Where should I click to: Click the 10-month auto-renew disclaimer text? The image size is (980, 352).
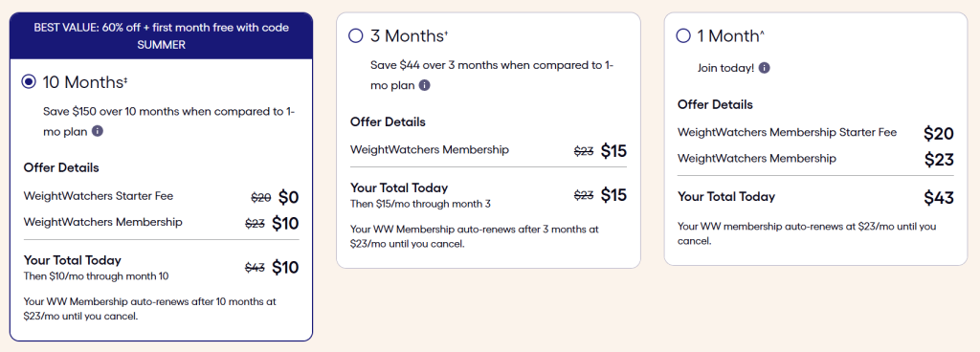pyautogui.click(x=150, y=308)
